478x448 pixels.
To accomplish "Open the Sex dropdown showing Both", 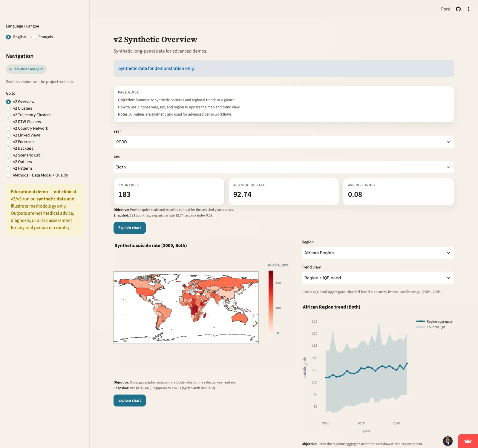I will coord(284,167).
